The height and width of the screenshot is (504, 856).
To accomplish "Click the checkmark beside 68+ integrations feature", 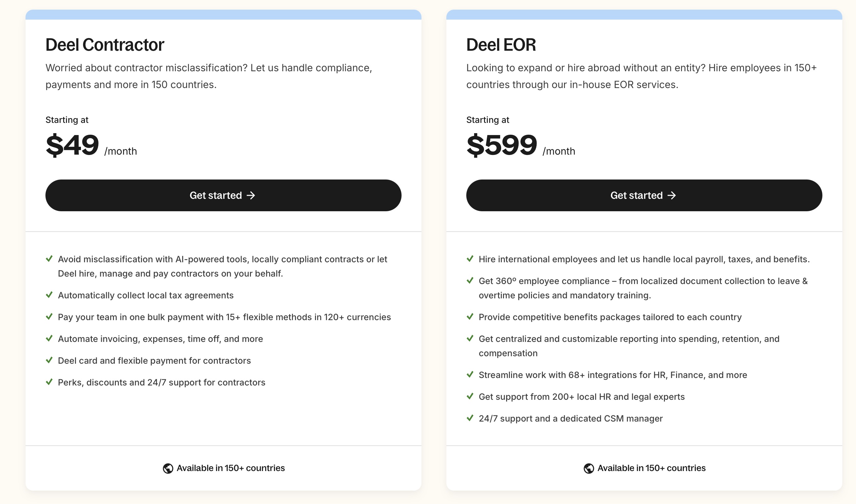I will click(x=471, y=375).
